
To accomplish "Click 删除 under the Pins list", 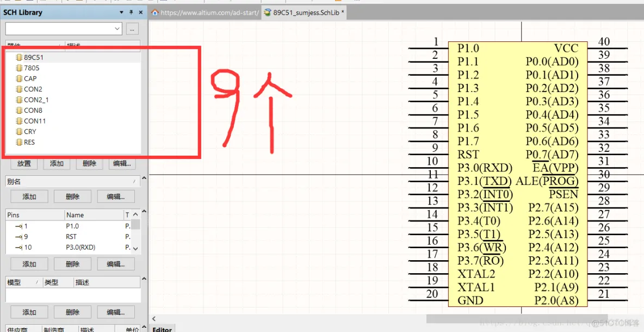I will click(73, 264).
